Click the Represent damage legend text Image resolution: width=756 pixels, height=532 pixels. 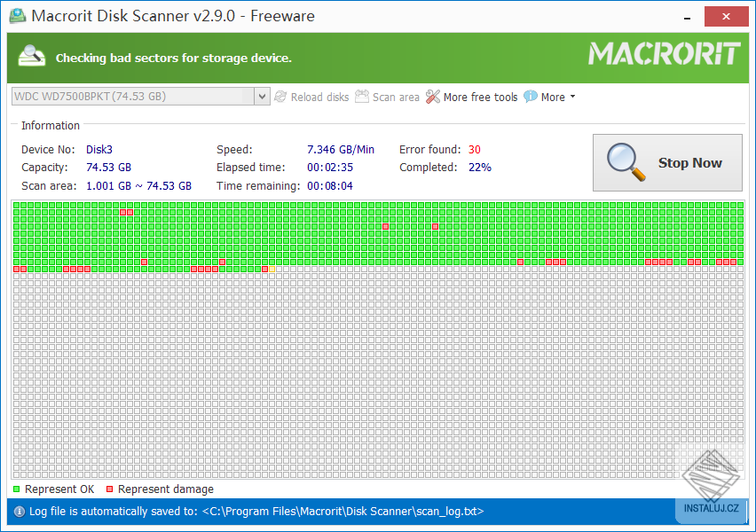coord(165,489)
